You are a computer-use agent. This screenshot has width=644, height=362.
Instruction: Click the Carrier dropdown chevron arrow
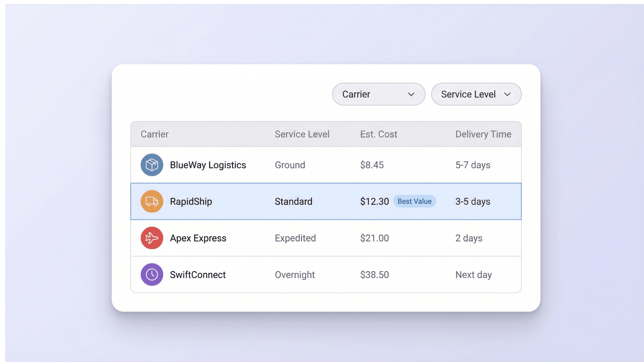coord(411,94)
